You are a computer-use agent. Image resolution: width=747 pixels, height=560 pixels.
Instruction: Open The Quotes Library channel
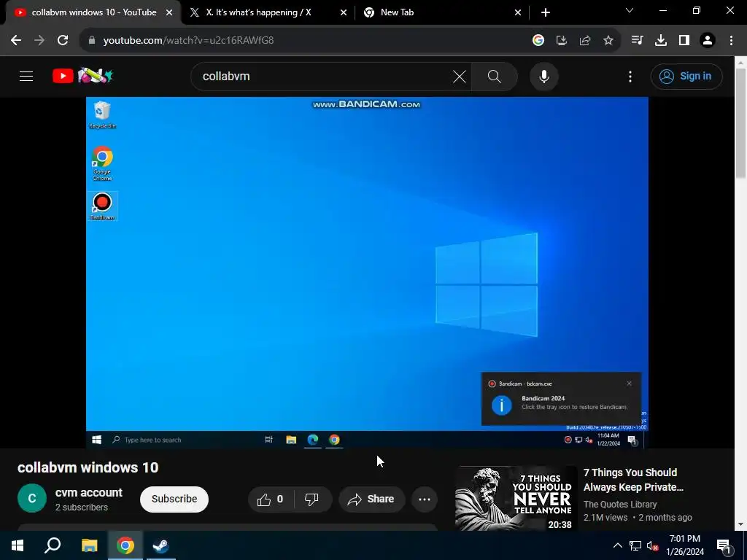620,504
